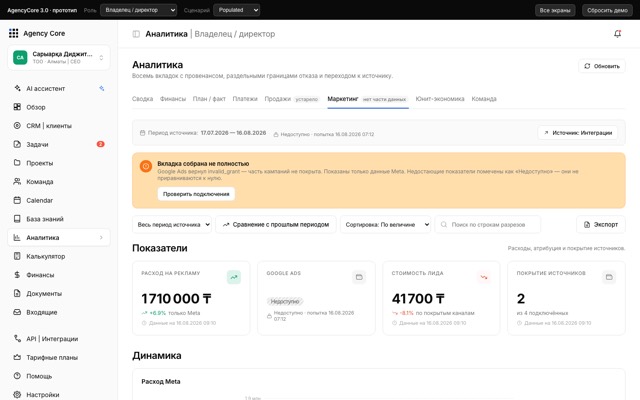Click the из 4 подключённых text
This screenshot has width=640, height=400.
point(542,313)
